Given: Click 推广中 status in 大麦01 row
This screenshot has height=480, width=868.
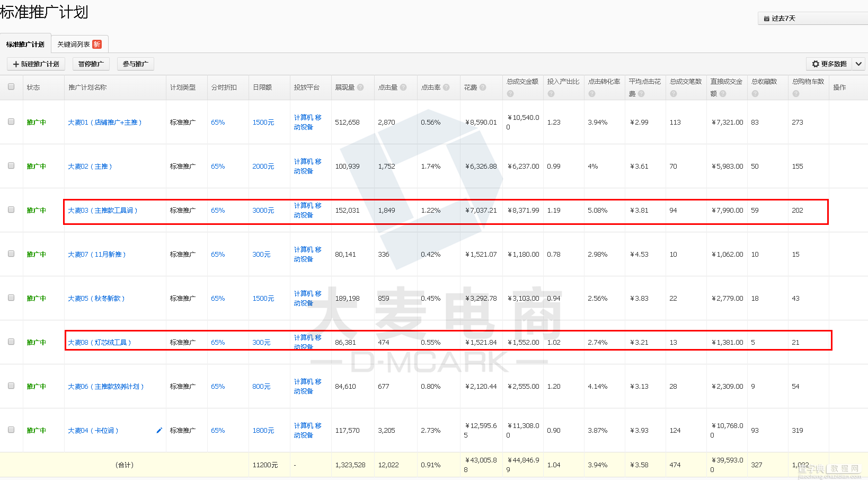Looking at the screenshot, I should 37,123.
